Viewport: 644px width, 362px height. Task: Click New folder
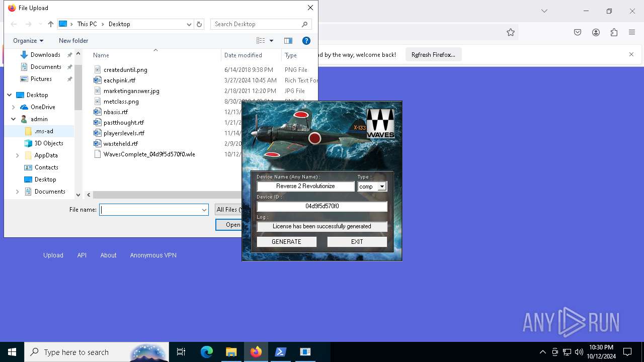coord(73,41)
